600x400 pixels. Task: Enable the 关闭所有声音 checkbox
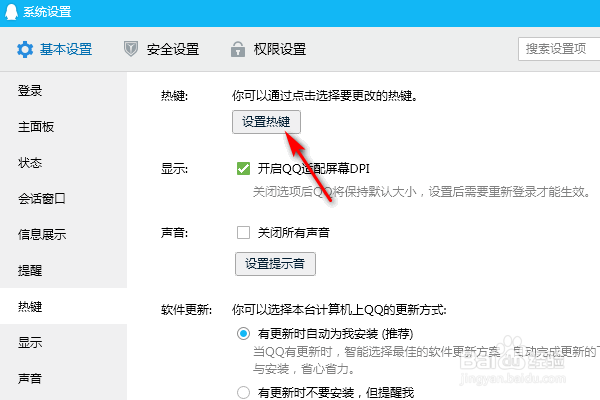[x=243, y=232]
